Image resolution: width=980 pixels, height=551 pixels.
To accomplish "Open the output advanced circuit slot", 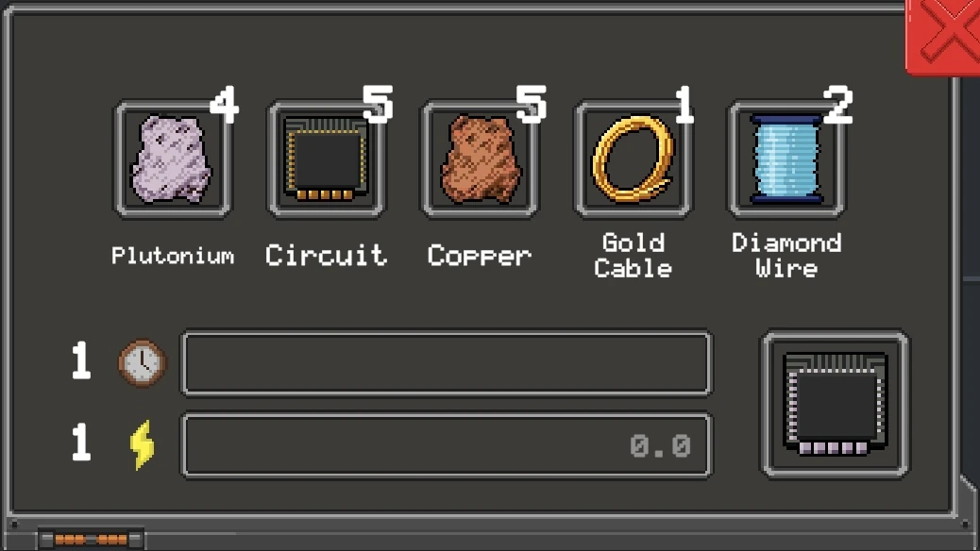I will pos(835,404).
